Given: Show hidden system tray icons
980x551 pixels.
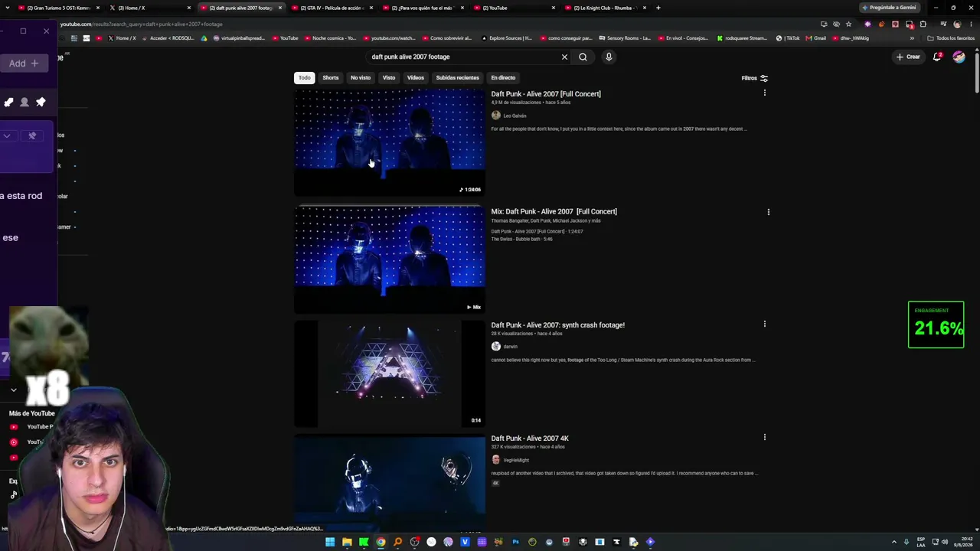Looking at the screenshot, I should (x=893, y=542).
